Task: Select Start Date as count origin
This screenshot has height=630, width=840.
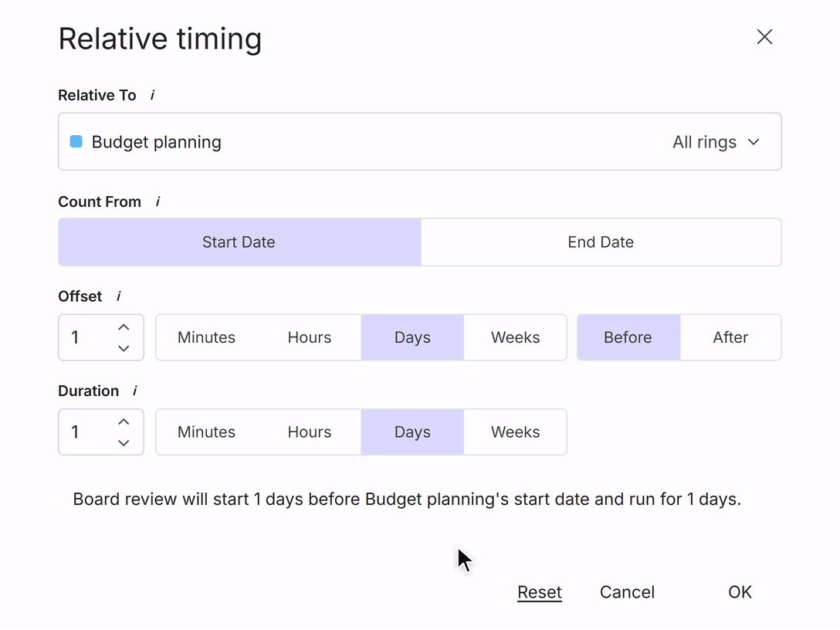Action: (239, 242)
